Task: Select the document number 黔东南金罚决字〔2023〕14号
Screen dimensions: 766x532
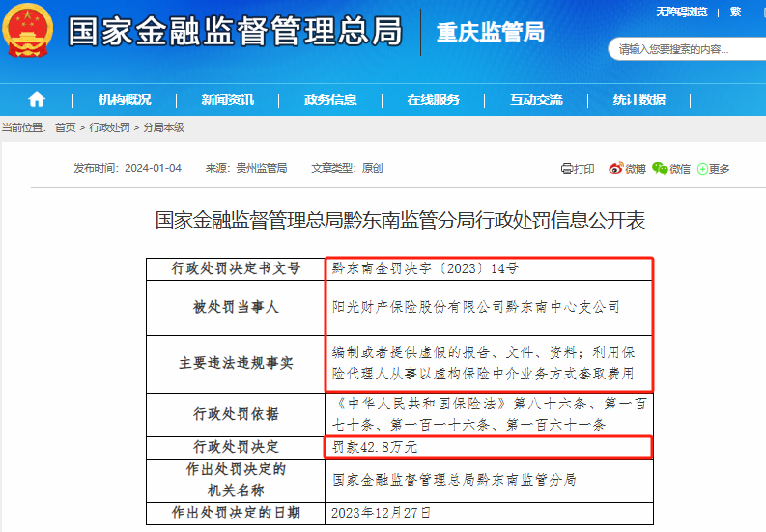Action: click(x=424, y=268)
